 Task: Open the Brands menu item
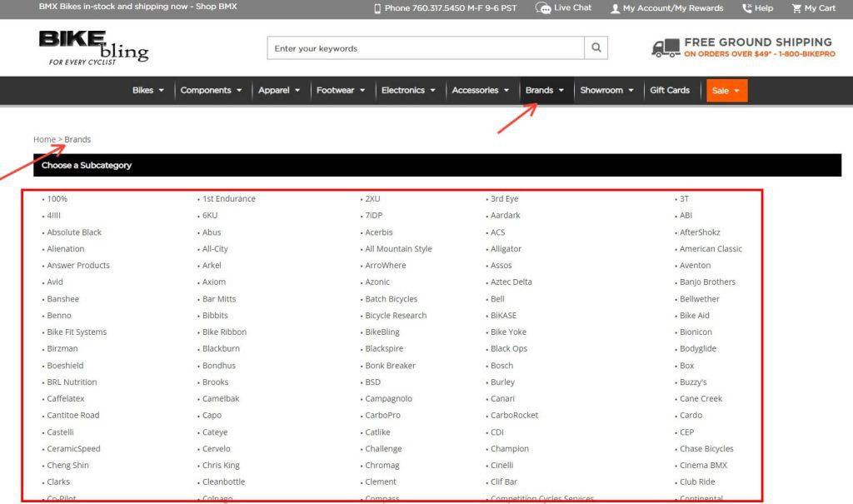[545, 90]
